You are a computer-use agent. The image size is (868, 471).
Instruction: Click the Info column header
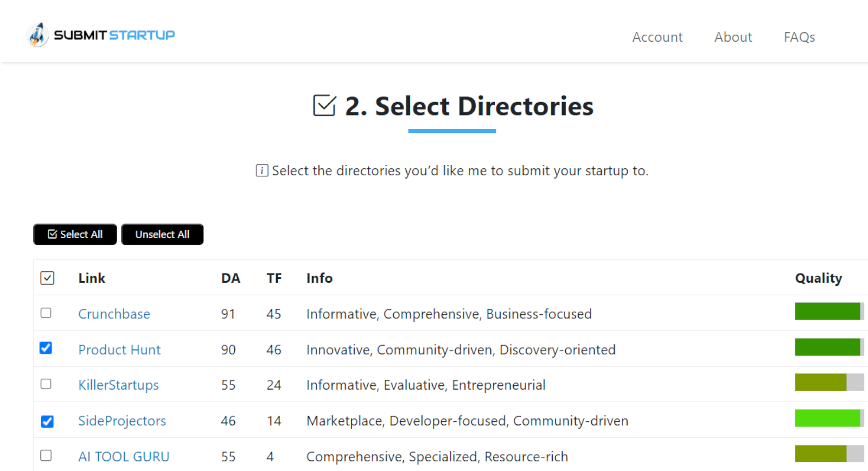click(x=320, y=278)
